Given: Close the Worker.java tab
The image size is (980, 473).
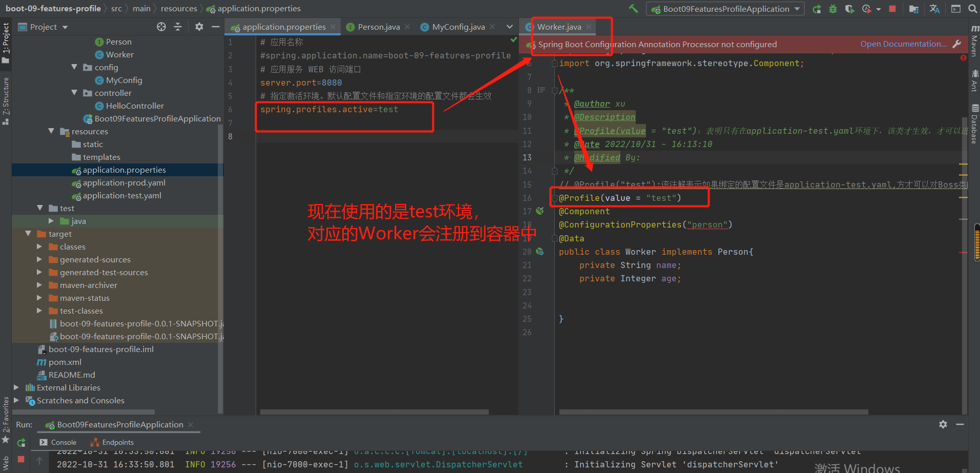Looking at the screenshot, I should click(589, 27).
